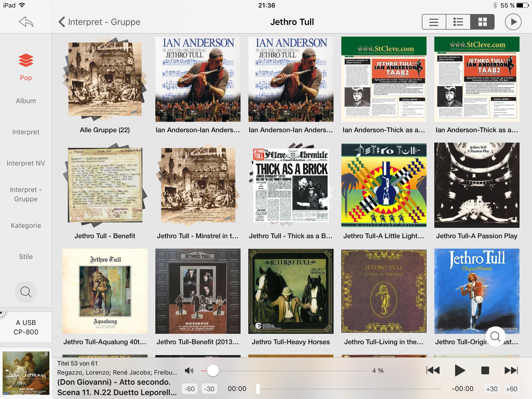Click the Jethro Tull page title
Viewport: 532px width, 399px height.
click(292, 22)
